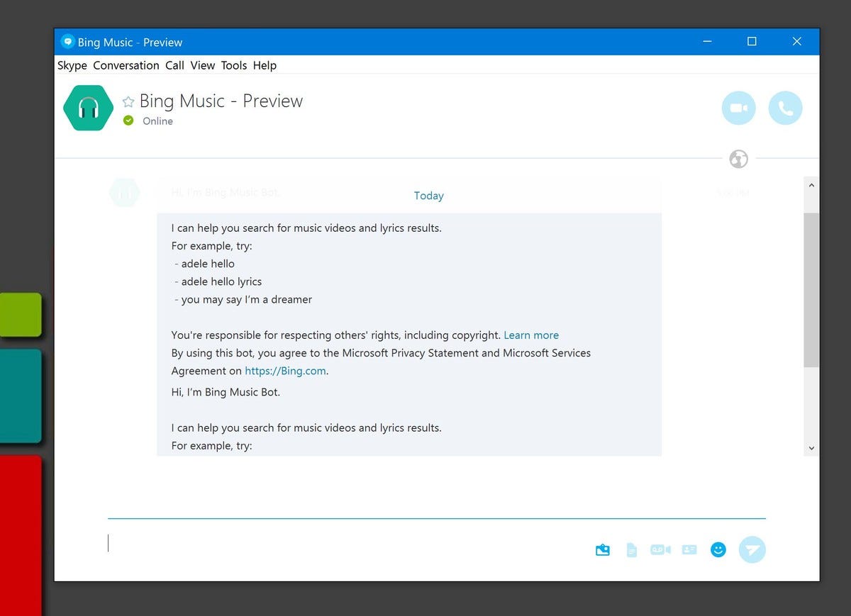Click the red tile behind the window

pos(21,535)
